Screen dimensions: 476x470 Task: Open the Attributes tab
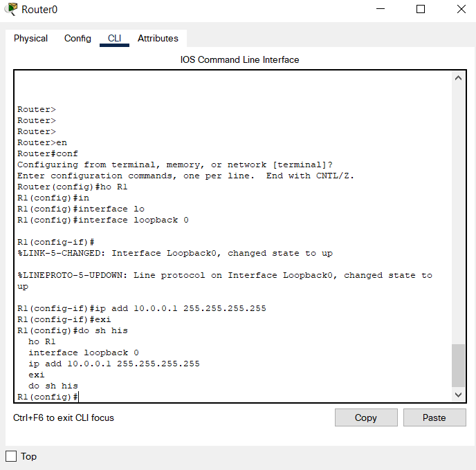pyautogui.click(x=158, y=39)
